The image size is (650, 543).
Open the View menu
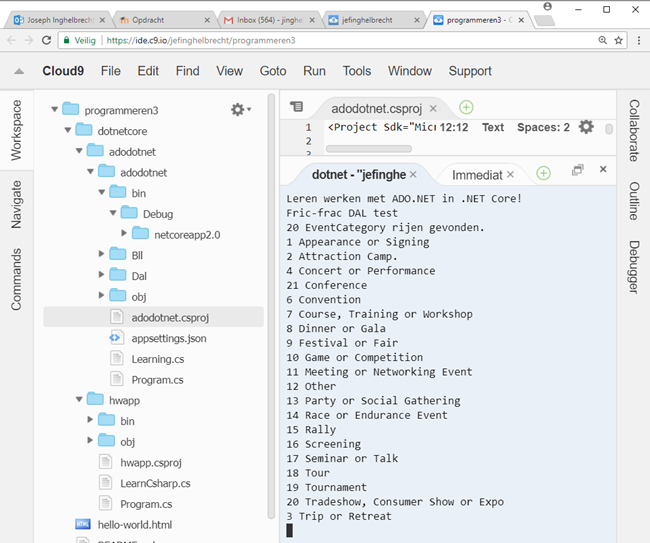[x=229, y=71]
